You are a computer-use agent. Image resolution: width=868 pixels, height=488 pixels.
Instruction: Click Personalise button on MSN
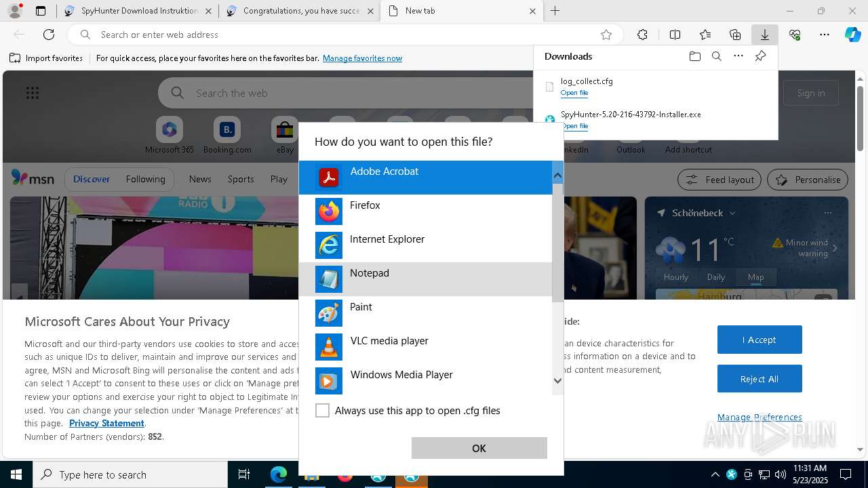pos(808,180)
